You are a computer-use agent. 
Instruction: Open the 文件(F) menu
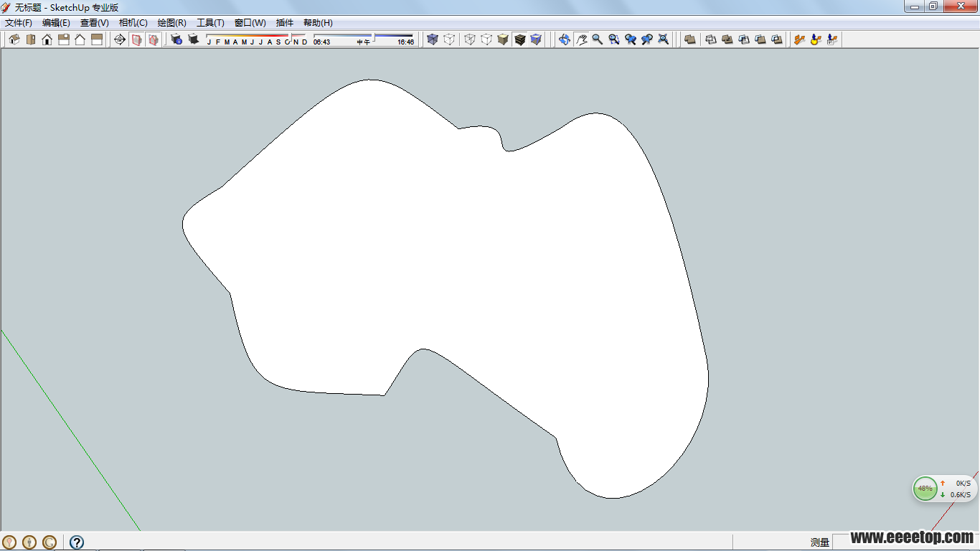(19, 23)
